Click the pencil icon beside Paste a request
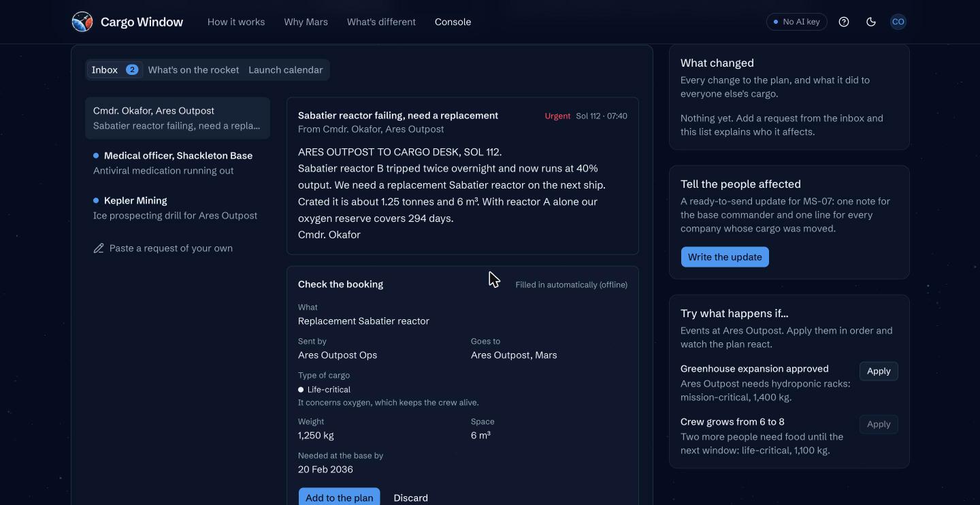This screenshot has height=505, width=980. [x=99, y=248]
